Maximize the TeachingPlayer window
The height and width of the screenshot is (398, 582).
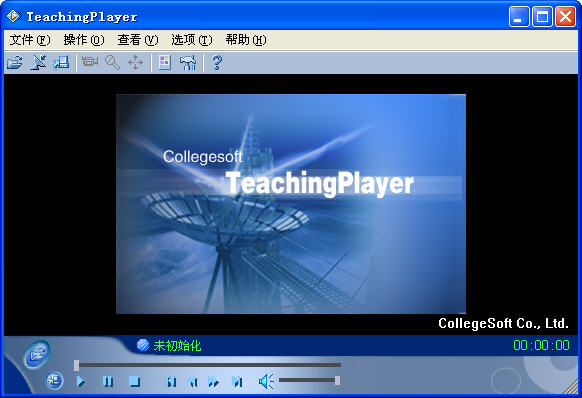542,16
